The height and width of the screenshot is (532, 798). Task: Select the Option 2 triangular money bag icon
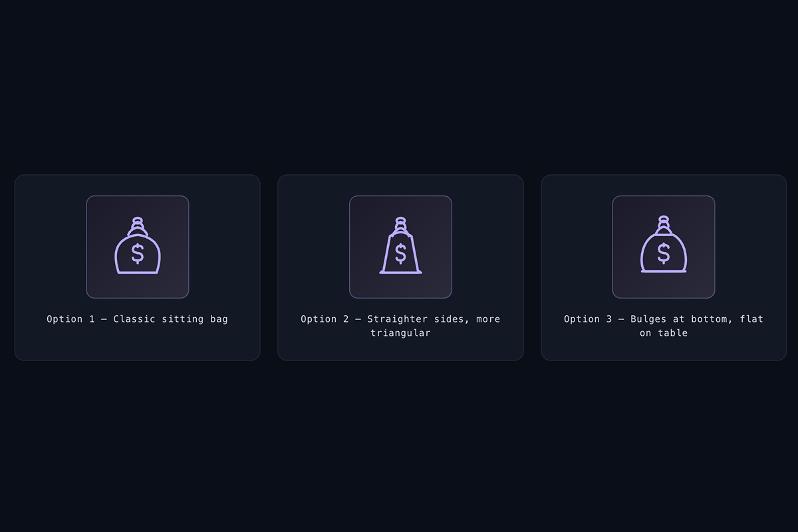click(400, 247)
